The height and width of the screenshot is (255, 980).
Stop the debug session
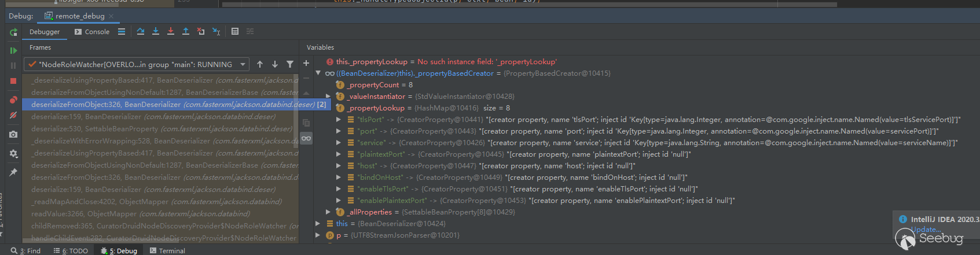(13, 81)
